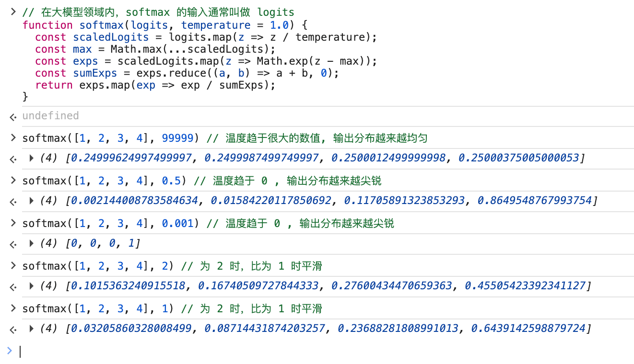Click the sumExps variable declaration
Image resolution: width=634 pixels, height=364 pixels.
pyautogui.click(x=92, y=73)
